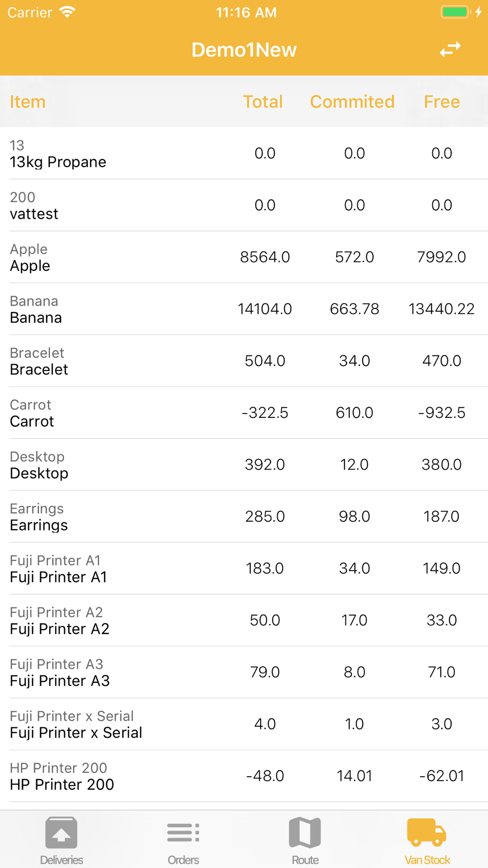Sort by the Total column header
Viewport: 488px width, 868px height.
263,102
